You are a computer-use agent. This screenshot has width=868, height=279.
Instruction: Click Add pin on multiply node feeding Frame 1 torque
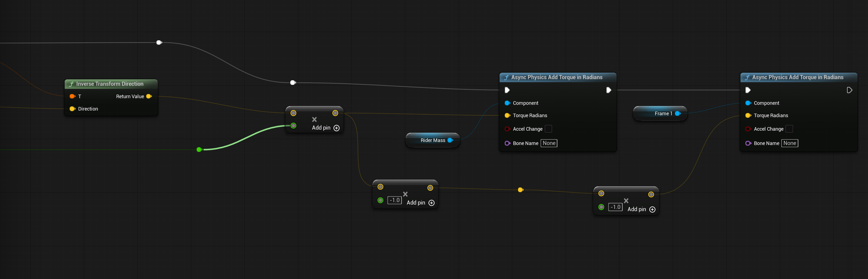tap(641, 209)
